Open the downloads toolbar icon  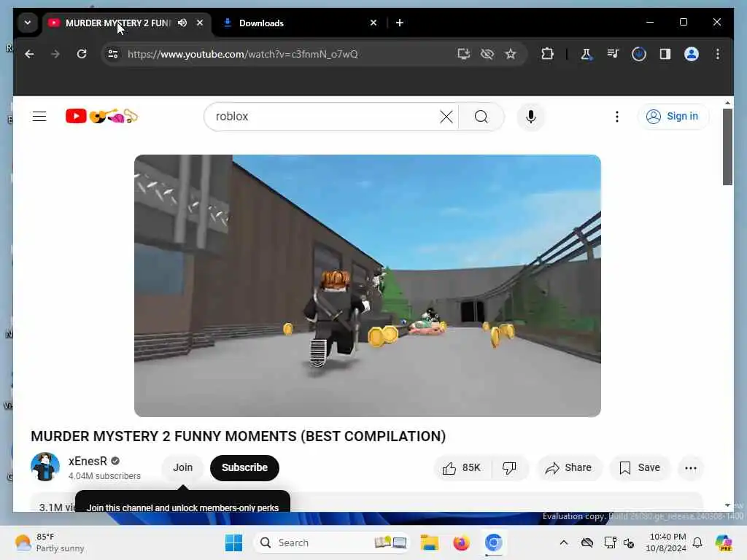[639, 54]
